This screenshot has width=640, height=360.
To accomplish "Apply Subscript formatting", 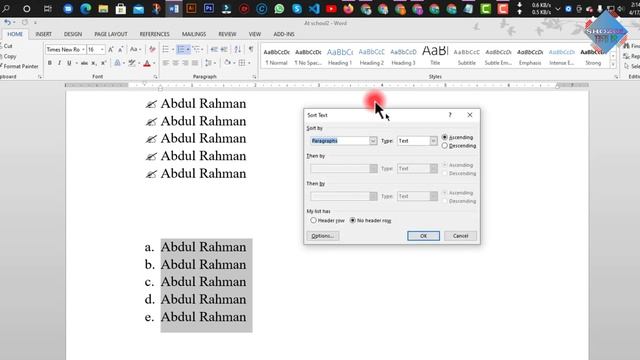I will [94, 63].
